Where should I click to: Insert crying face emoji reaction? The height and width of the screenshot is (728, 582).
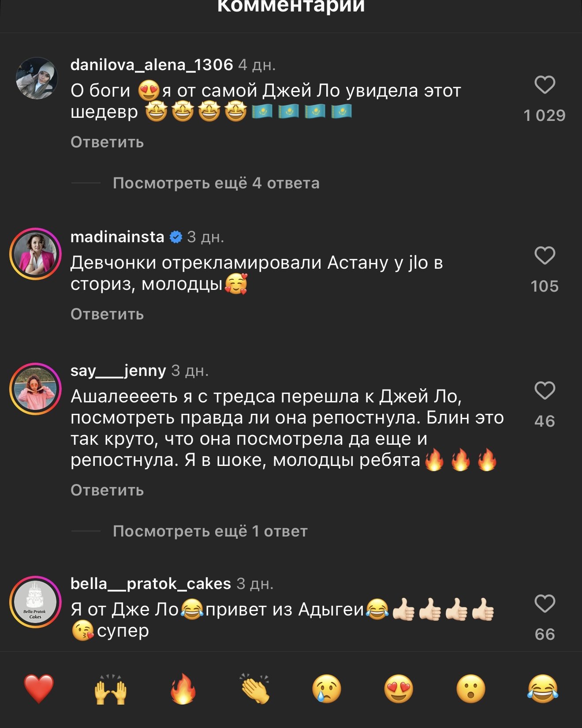point(327,689)
